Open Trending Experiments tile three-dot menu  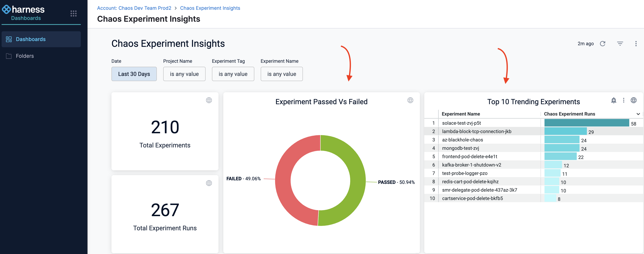pos(624,100)
